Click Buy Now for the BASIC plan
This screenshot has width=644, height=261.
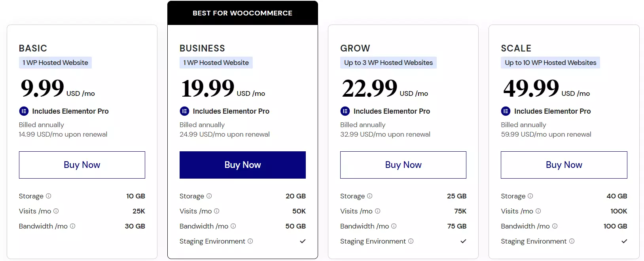coord(82,165)
